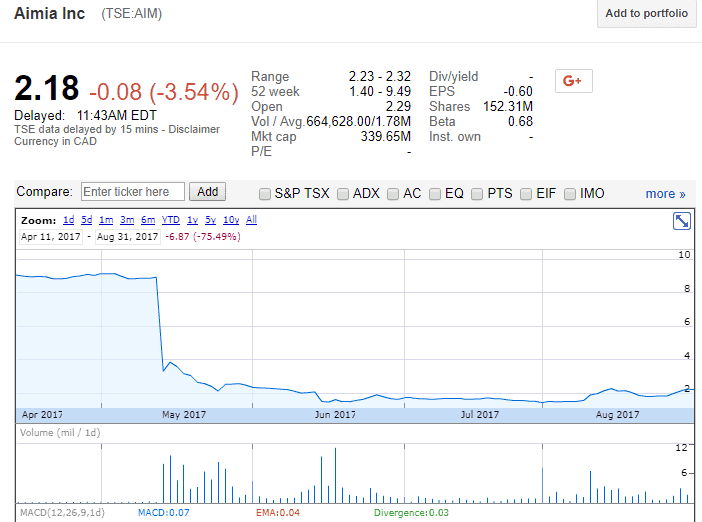Click Add to portfolio button

[646, 13]
